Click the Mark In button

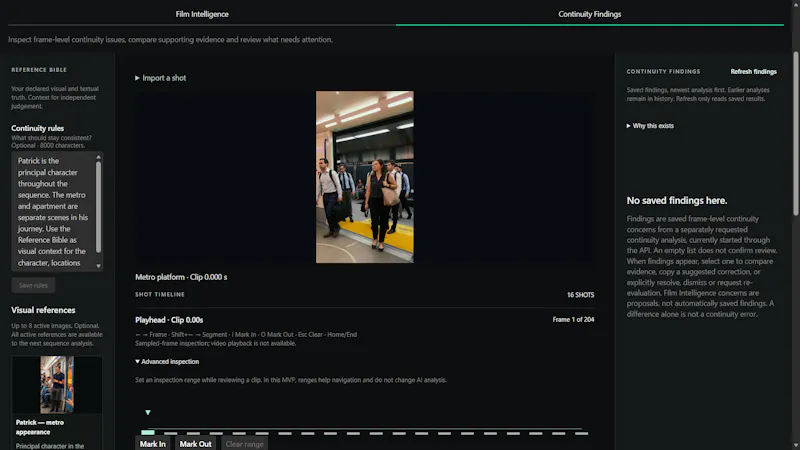153,444
